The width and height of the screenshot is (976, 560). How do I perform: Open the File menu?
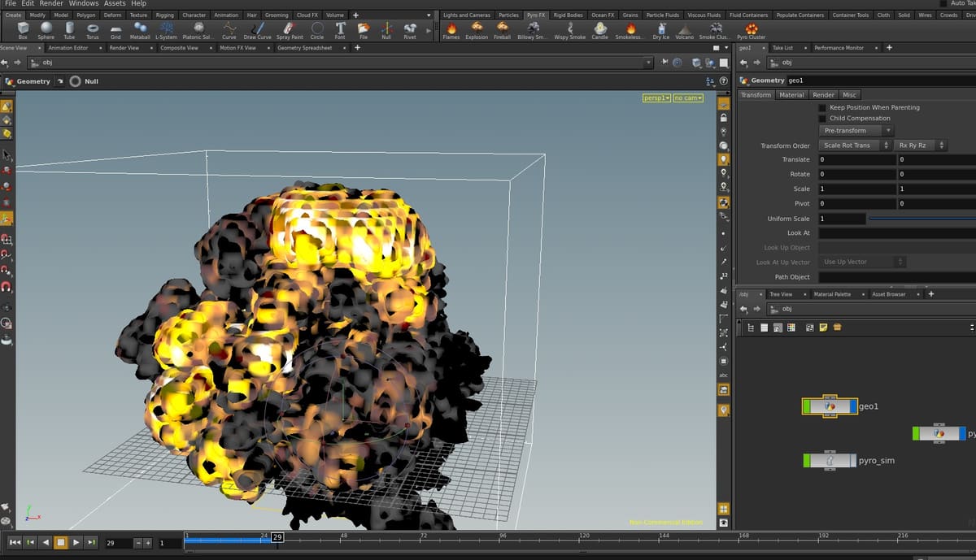click(11, 3)
